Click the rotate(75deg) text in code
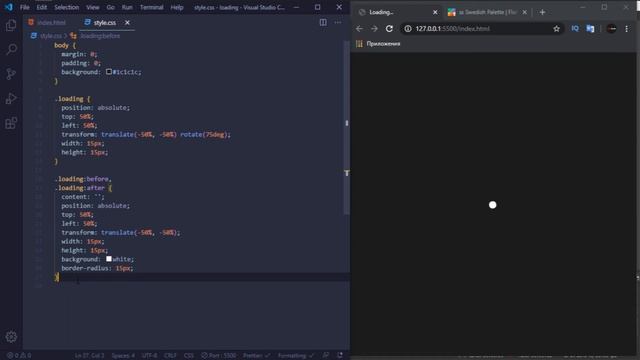The height and width of the screenshot is (360, 640). (x=205, y=134)
